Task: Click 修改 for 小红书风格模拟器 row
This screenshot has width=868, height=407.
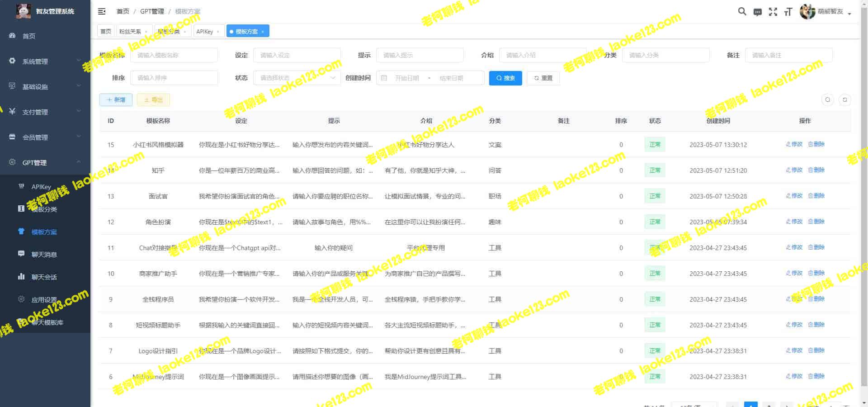Action: 794,144
